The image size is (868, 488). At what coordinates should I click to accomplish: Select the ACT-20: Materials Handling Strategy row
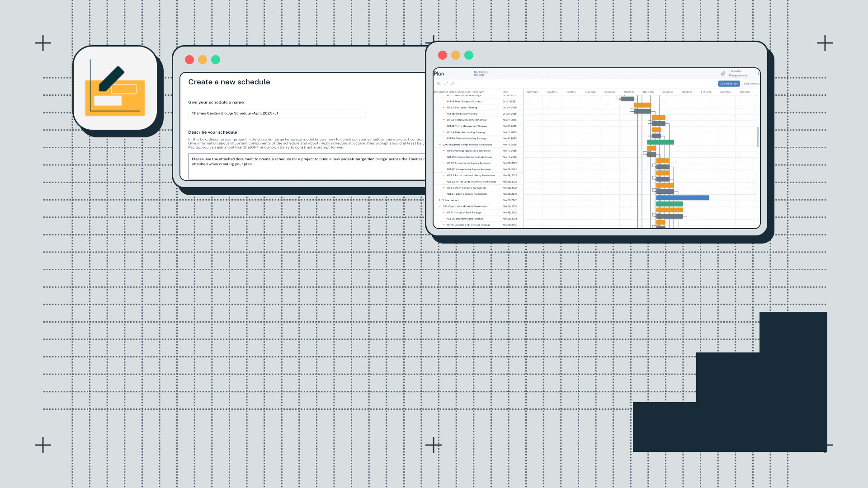click(x=478, y=139)
